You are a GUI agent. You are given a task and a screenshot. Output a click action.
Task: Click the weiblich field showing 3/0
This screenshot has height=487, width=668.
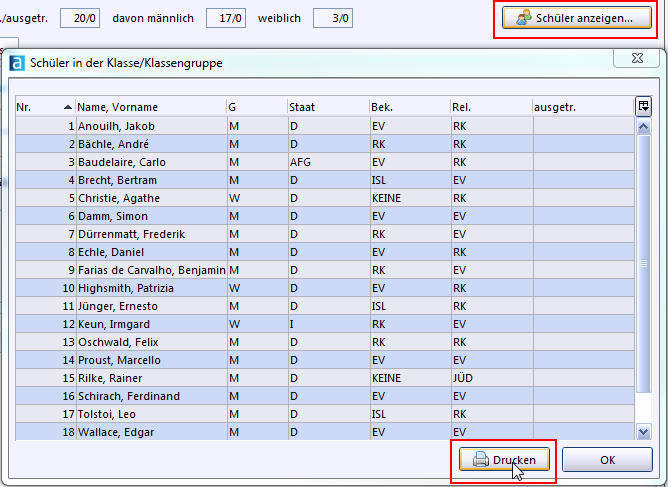click(x=333, y=18)
